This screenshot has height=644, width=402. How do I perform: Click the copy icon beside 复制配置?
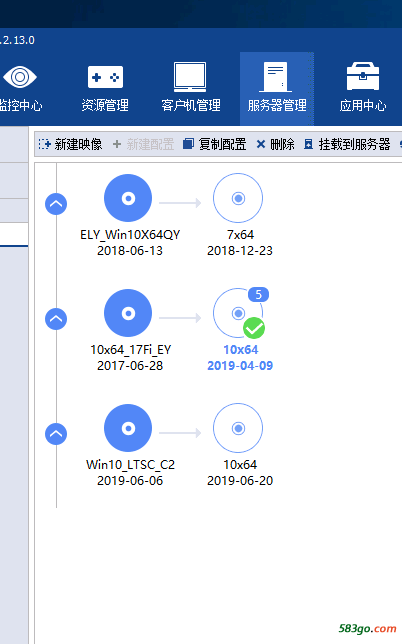[188, 144]
